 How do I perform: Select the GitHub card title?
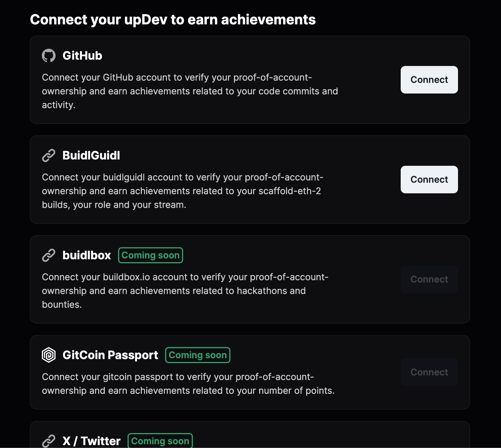click(x=82, y=56)
